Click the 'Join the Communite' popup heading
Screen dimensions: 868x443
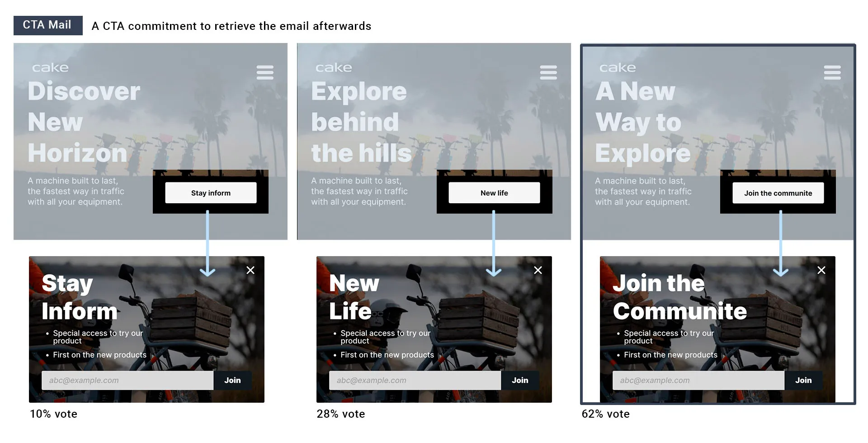(x=680, y=297)
